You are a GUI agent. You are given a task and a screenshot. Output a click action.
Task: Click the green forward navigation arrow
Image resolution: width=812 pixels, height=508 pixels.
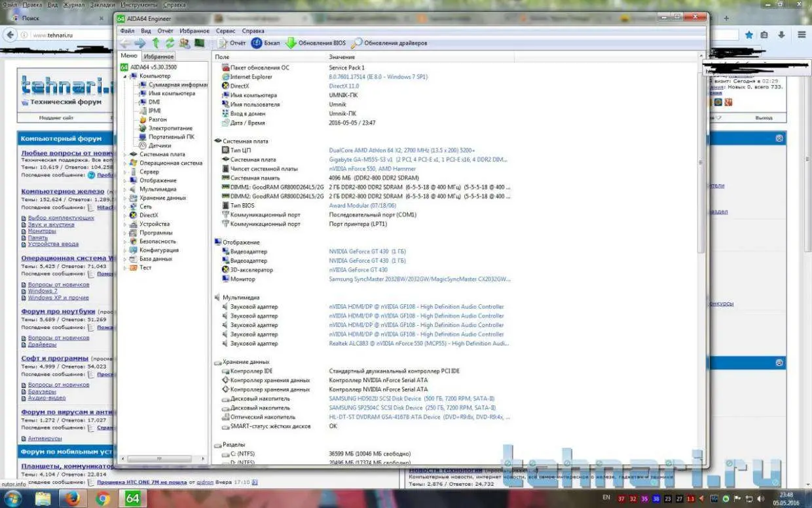tap(140, 43)
